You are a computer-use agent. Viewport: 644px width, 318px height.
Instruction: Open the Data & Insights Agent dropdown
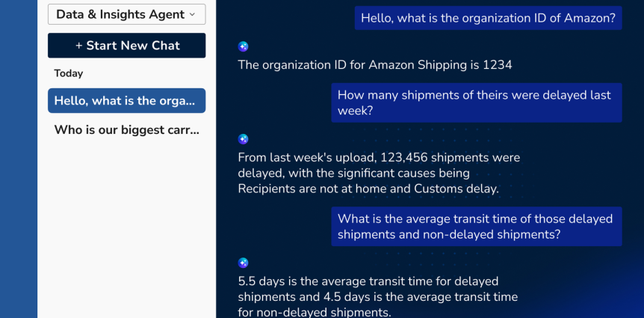pos(126,14)
